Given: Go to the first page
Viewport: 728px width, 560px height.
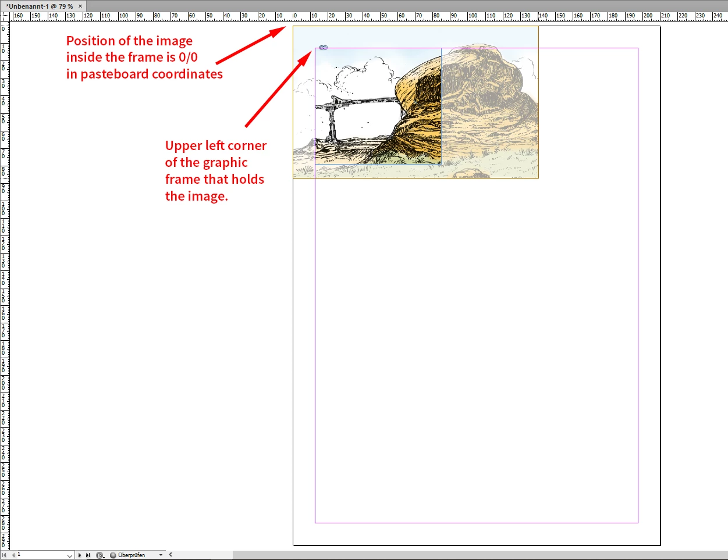Looking at the screenshot, I should 5,555.
